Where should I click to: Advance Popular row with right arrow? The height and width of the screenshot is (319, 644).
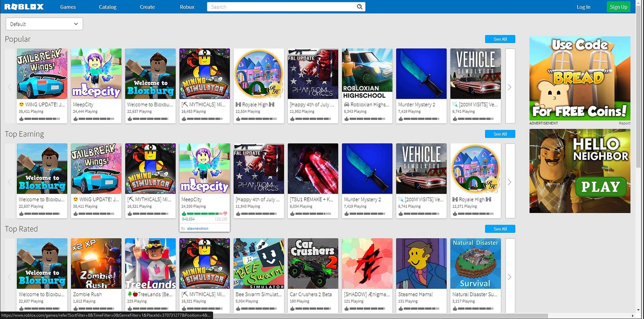(x=509, y=87)
